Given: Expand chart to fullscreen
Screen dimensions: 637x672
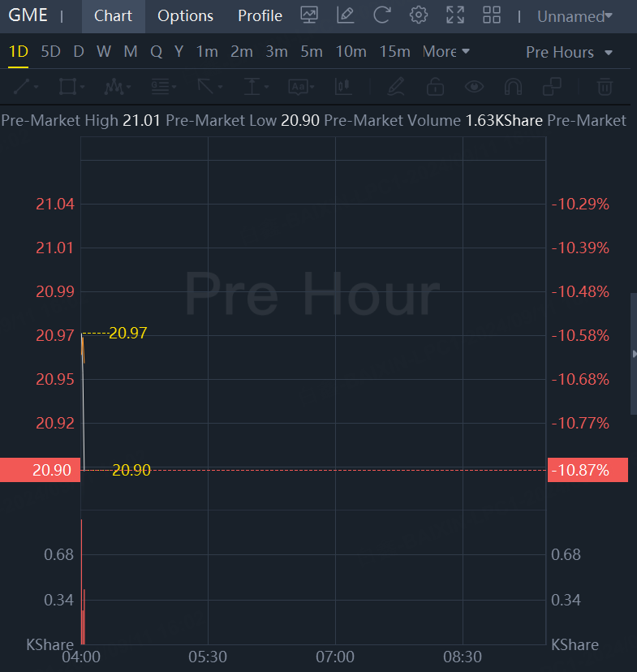Looking at the screenshot, I should click(455, 15).
